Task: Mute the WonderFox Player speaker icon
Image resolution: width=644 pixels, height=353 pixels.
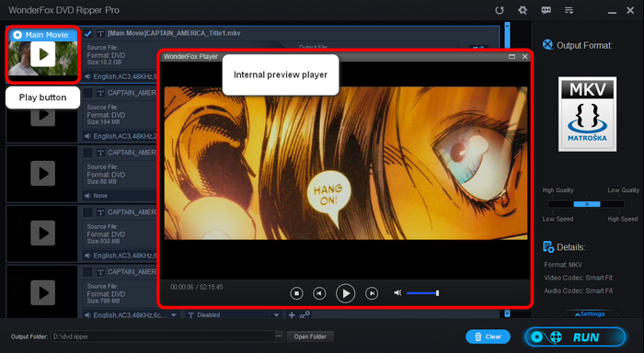Action: tap(397, 292)
